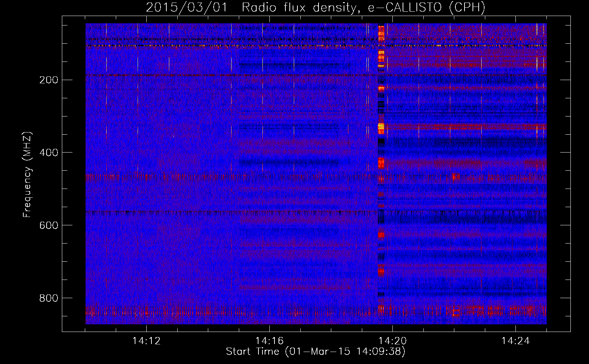Image resolution: width=589 pixels, height=364 pixels.
Task: Click the 800 frequency tick label
Action: (x=48, y=298)
